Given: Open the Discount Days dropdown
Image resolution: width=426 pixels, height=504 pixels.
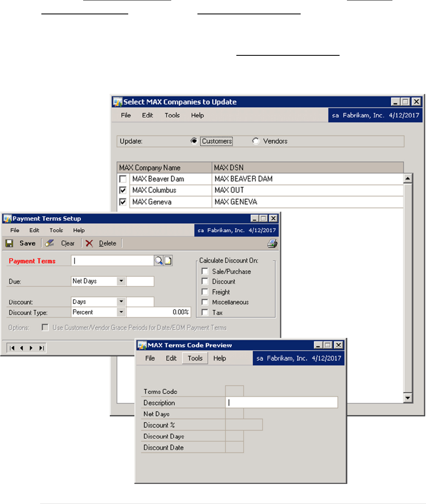Looking at the screenshot, I should [x=121, y=302].
